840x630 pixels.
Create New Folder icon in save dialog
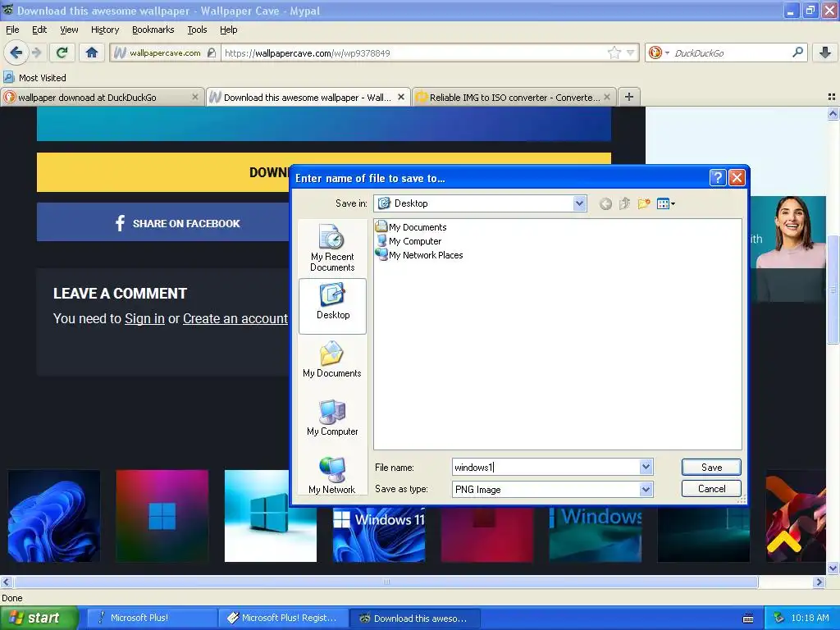[x=643, y=203]
